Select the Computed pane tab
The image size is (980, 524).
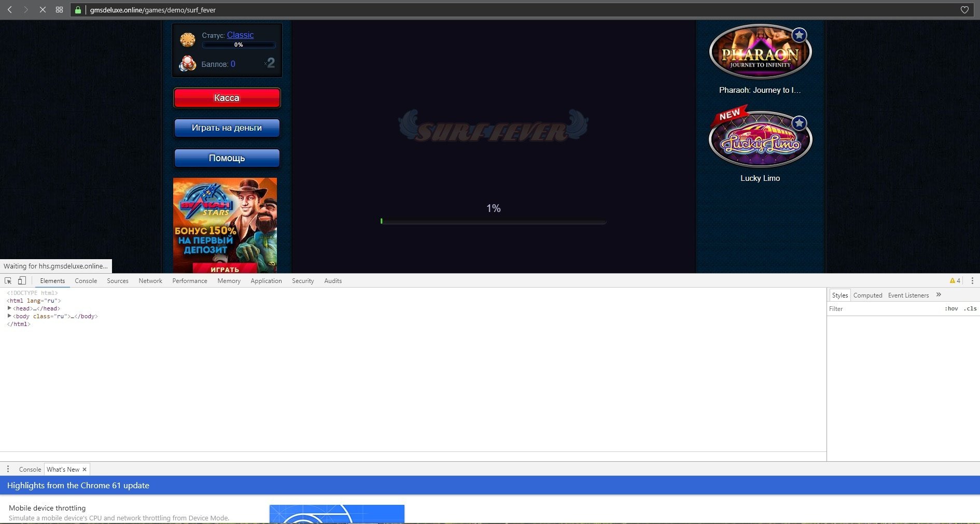[x=867, y=295]
